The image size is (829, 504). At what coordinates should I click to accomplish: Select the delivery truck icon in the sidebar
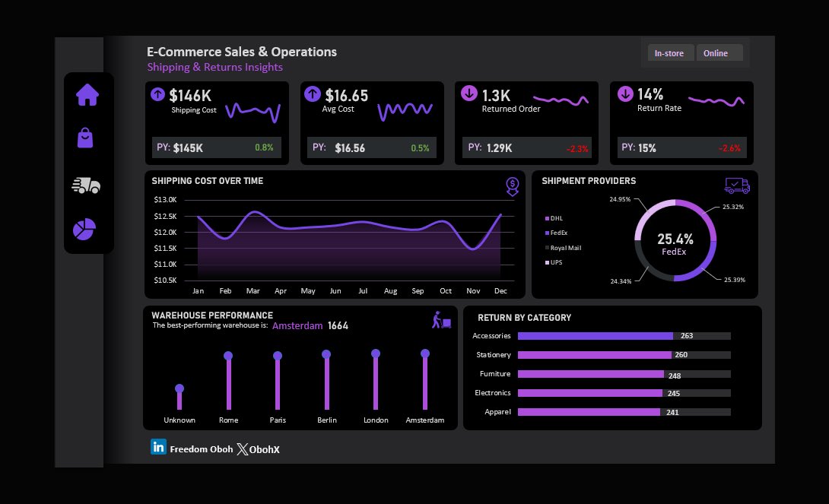point(85,184)
